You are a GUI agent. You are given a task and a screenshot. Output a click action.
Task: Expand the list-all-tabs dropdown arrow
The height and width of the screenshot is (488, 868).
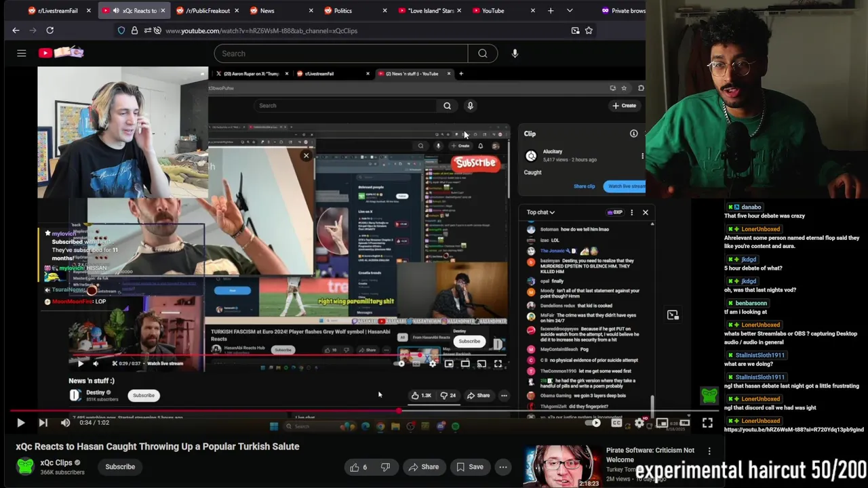click(570, 10)
